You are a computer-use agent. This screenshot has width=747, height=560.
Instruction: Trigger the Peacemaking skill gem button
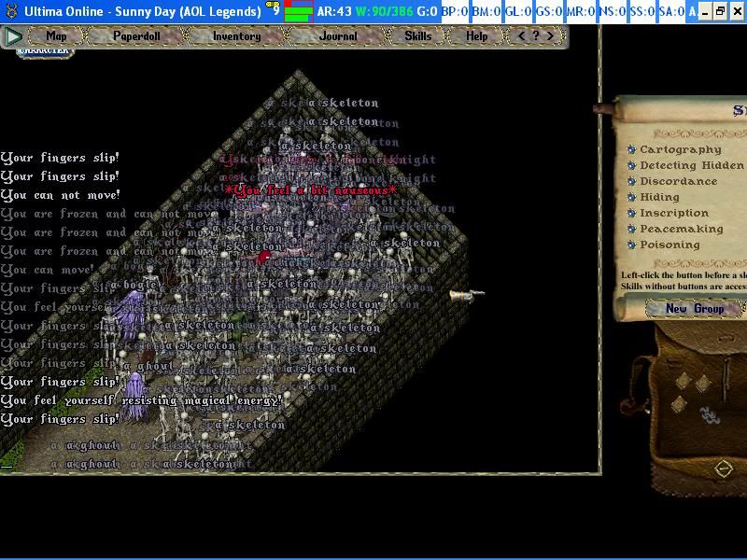pyautogui.click(x=631, y=229)
